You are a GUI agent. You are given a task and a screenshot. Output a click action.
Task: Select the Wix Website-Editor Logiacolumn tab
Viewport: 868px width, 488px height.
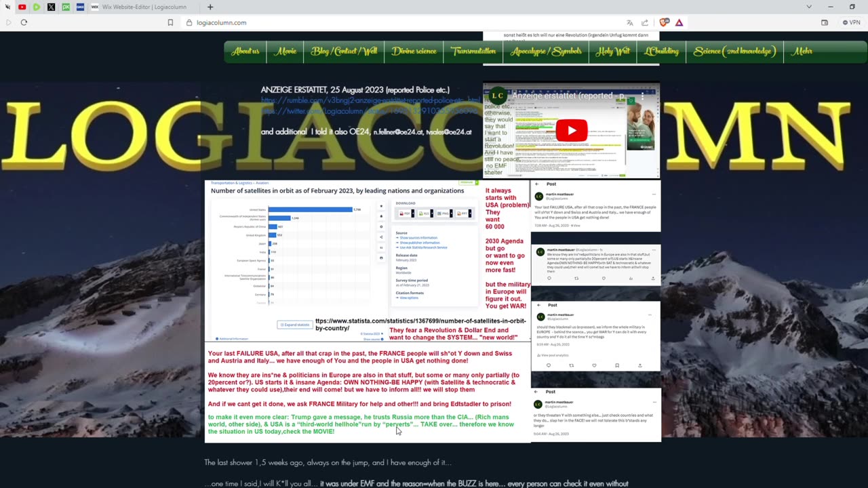coord(144,7)
